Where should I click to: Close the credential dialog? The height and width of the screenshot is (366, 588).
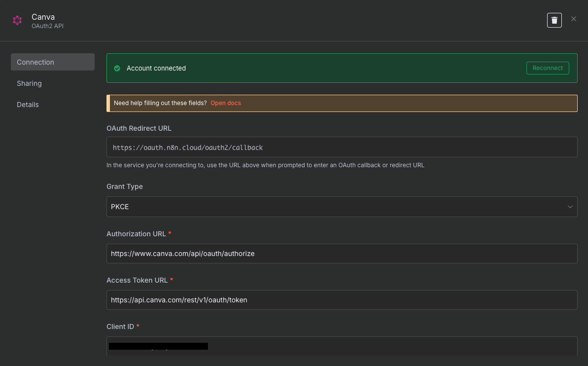coord(573,19)
